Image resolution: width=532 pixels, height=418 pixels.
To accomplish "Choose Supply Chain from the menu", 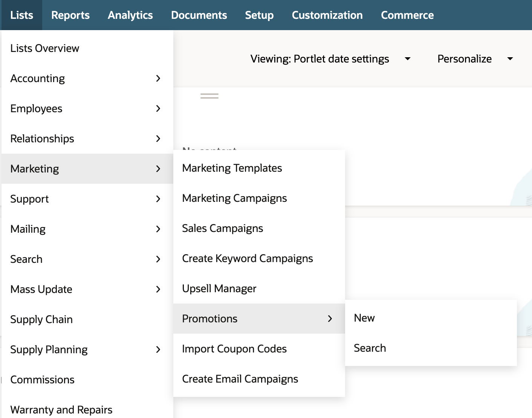I will (87, 319).
